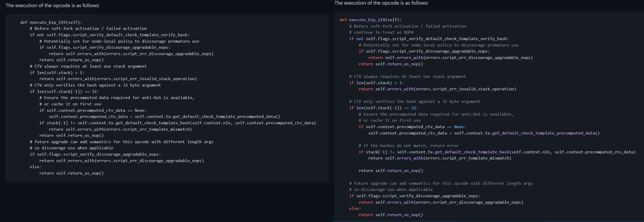
Task: Click the script_err_template_mismatch return line in highlighted block
Action: pos(440,158)
